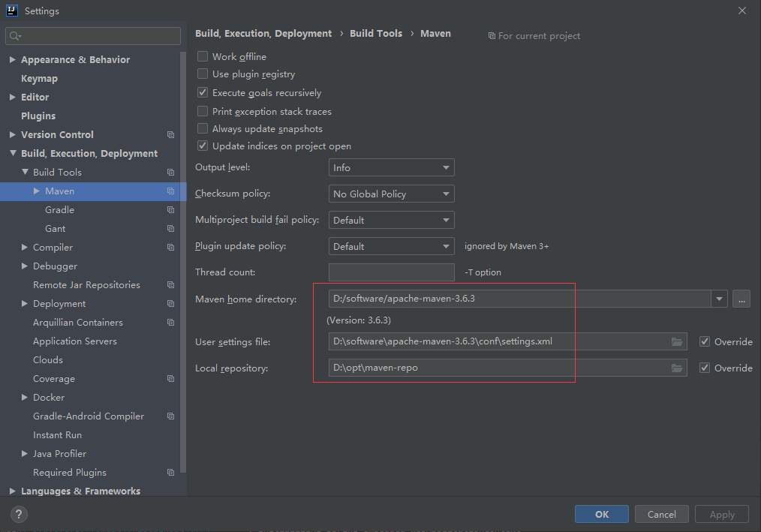Click the settings tree vertical scrollbar
Image resolution: width=761 pixels, height=532 pixels.
pos(183,262)
